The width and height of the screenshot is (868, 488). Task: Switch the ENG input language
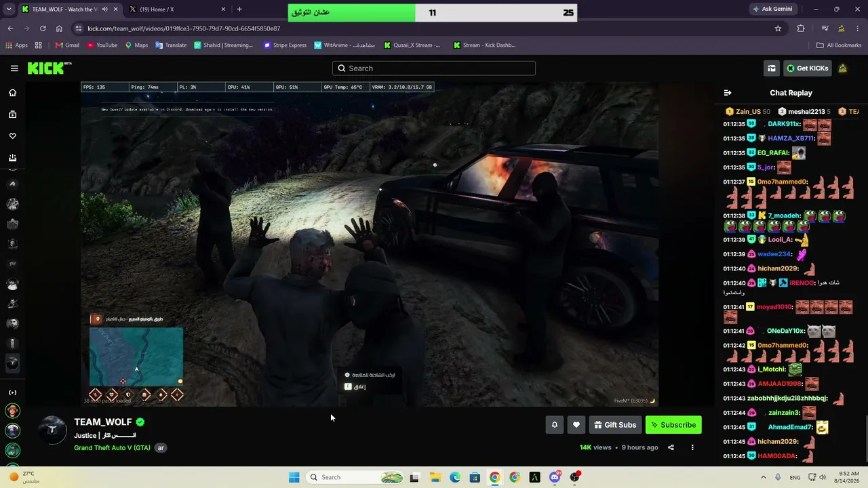click(795, 477)
